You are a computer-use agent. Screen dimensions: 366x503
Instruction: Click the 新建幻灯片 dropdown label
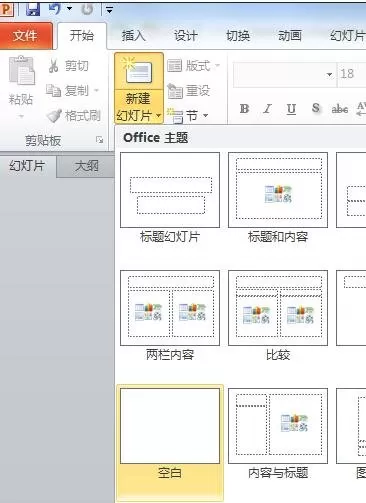click(x=139, y=107)
